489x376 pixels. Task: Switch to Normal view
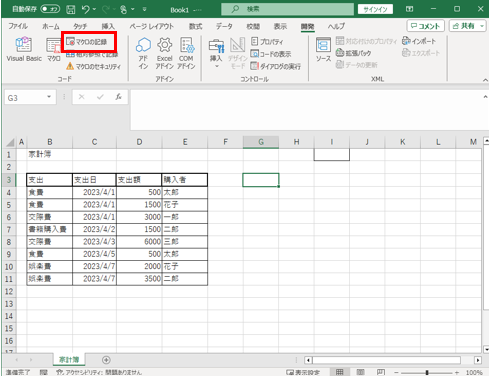tap(339, 372)
